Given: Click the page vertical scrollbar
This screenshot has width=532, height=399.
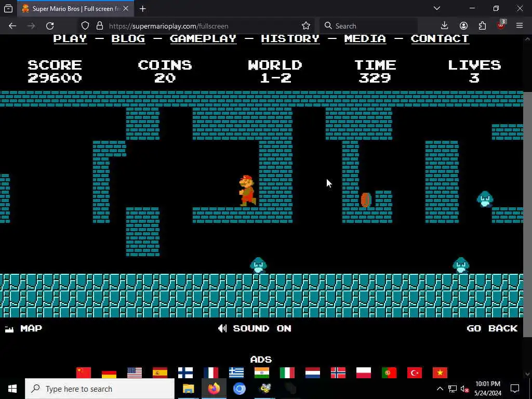Looking at the screenshot, I should (x=527, y=214).
